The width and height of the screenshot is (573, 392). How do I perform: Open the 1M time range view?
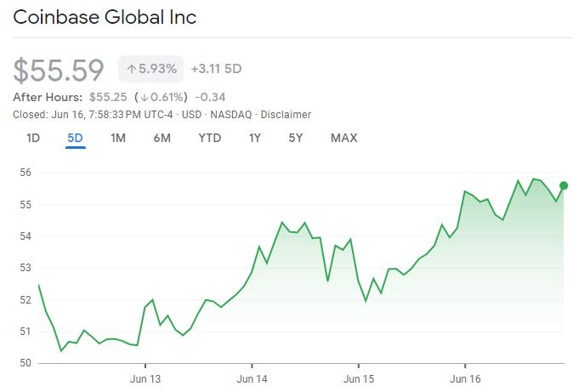(x=118, y=138)
